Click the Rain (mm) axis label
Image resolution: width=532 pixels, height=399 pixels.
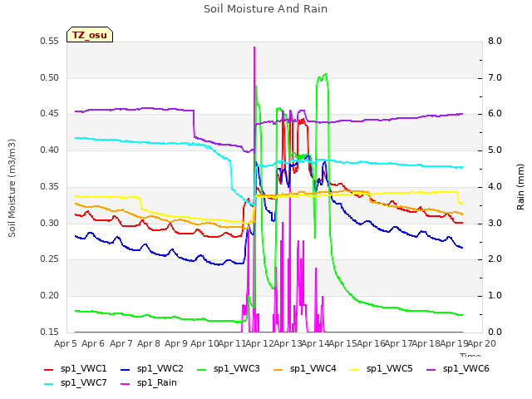520,187
